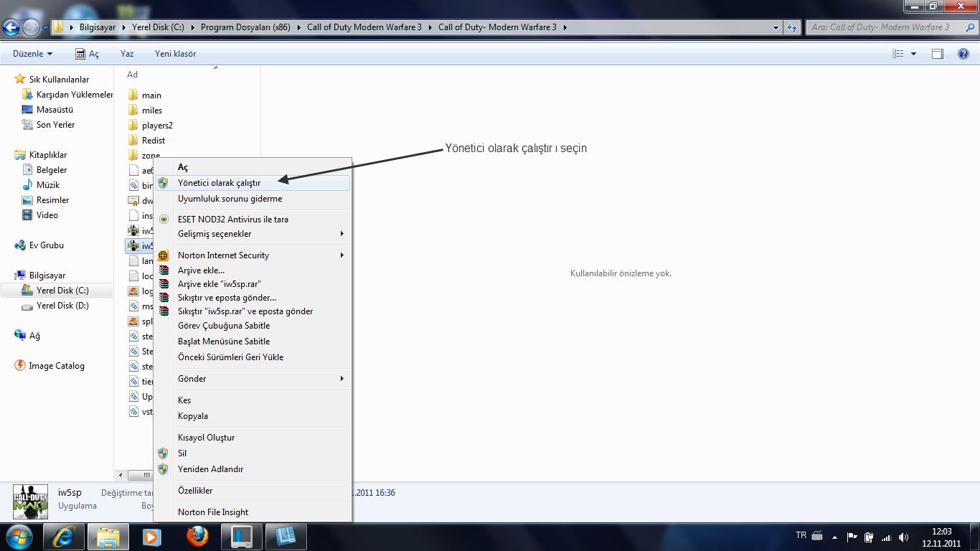
Task: Click the volume speaker tray icon
Action: pyautogui.click(x=903, y=537)
